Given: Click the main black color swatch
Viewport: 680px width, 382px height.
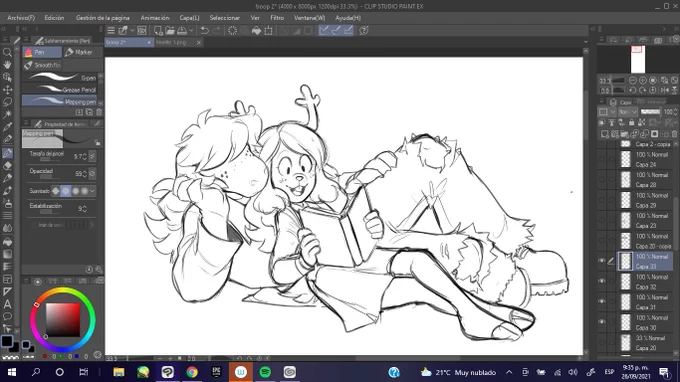Looking at the screenshot, I should click(x=7, y=341).
